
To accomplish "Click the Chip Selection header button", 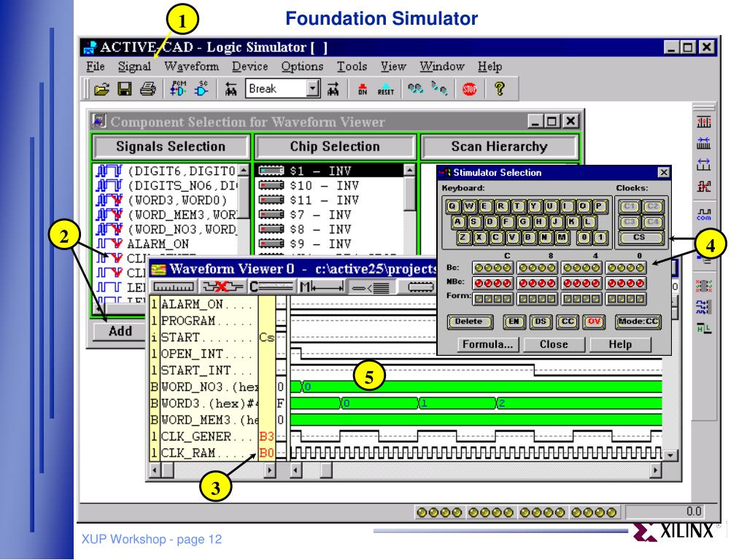I will point(335,147).
